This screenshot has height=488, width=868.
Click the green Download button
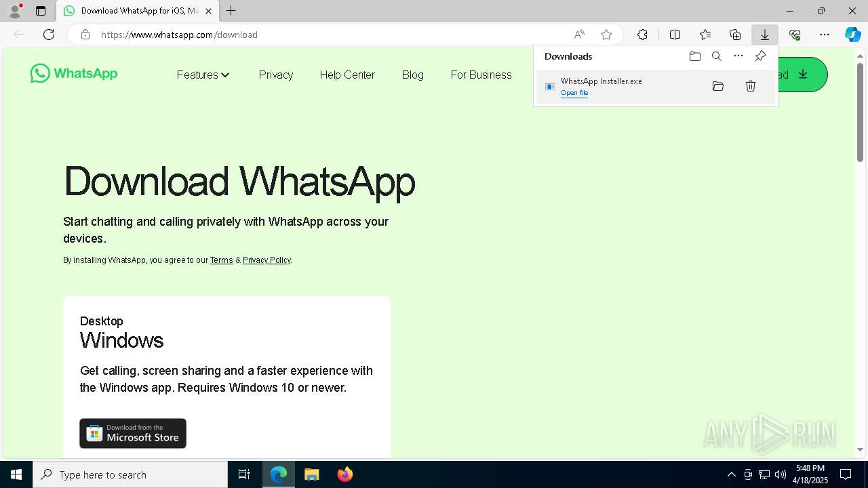(802, 75)
